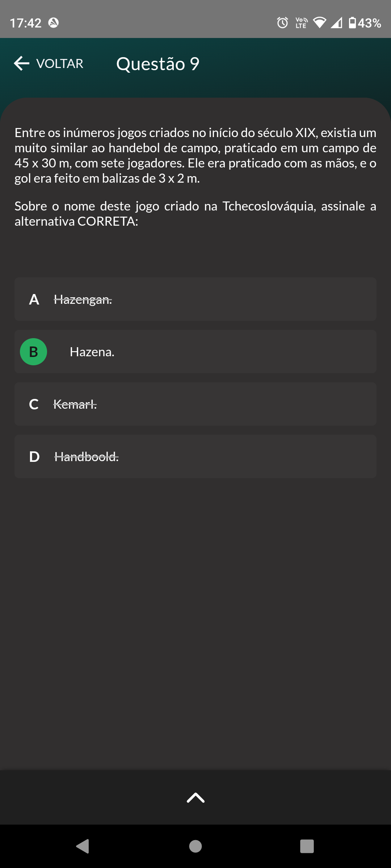Tap the notification icon beside the clock
This screenshot has height=868, width=391.
[54, 23]
